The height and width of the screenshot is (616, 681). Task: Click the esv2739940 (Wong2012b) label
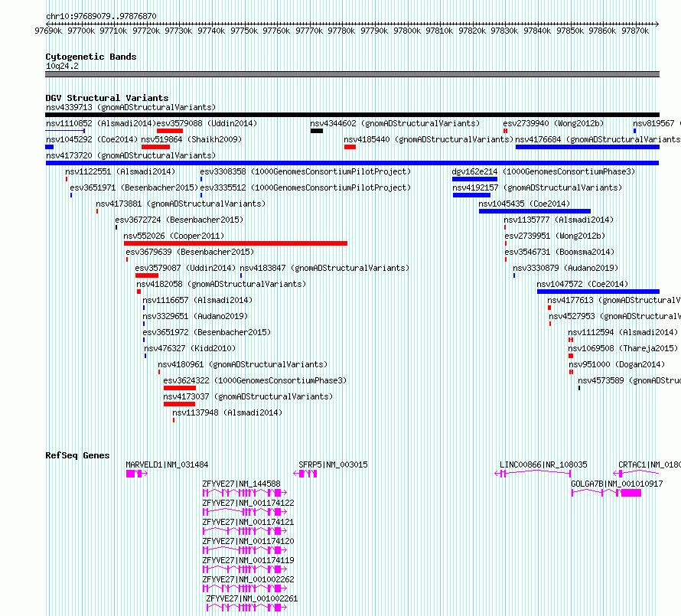(553, 123)
